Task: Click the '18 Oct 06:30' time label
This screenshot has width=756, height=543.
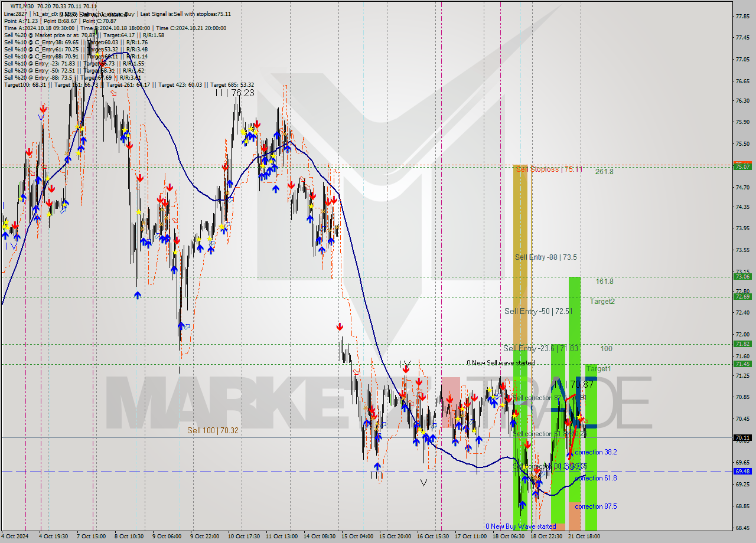Action: click(508, 537)
